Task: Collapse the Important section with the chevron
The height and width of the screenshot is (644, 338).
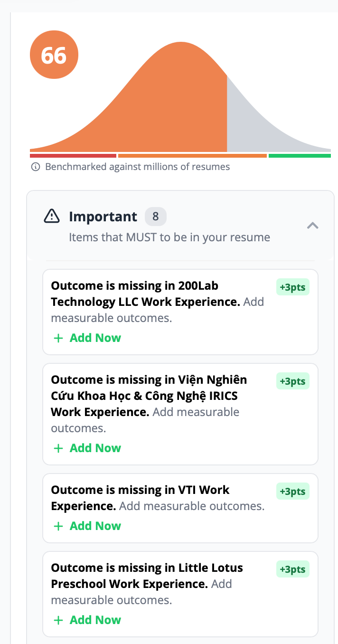Action: tap(312, 226)
